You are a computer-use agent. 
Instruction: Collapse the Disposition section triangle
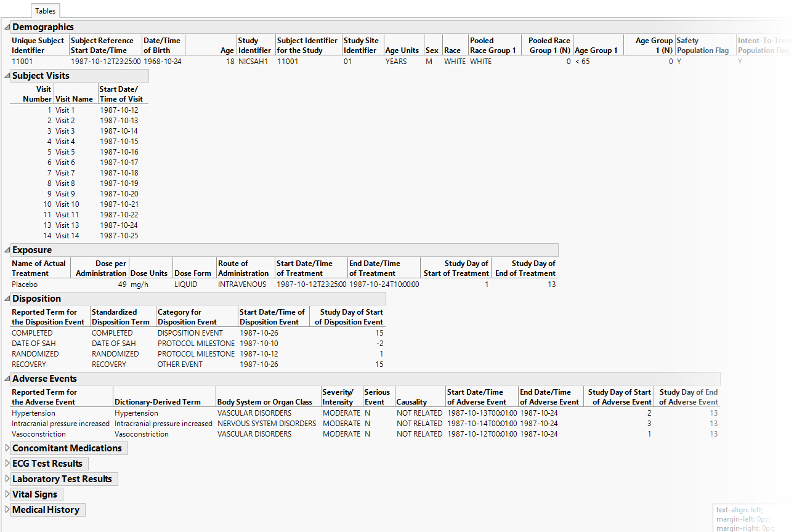pos(7,299)
